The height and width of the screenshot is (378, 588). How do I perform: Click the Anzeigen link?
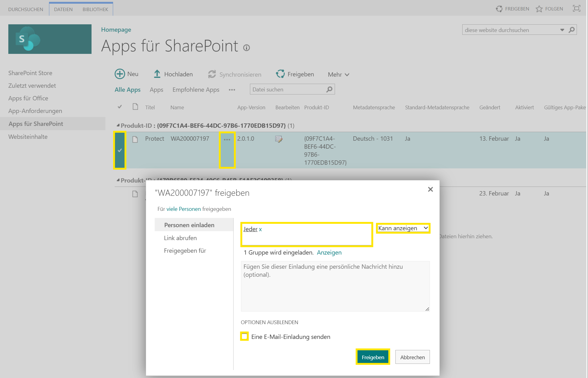coord(329,252)
